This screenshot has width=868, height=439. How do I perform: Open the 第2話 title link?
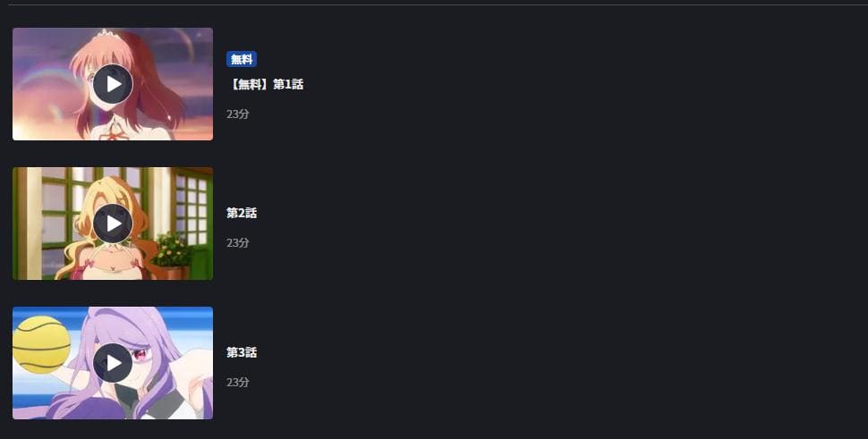pos(242,213)
